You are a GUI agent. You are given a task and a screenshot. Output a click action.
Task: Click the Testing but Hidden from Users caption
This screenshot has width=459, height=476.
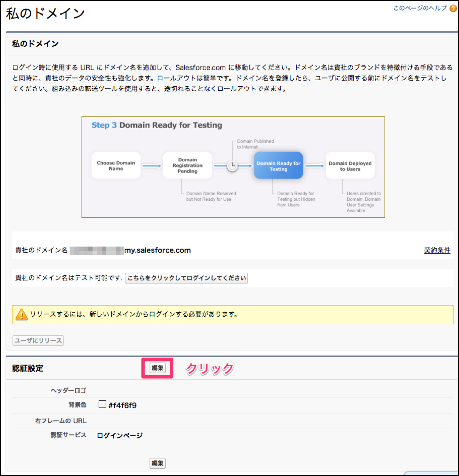pos(296,199)
